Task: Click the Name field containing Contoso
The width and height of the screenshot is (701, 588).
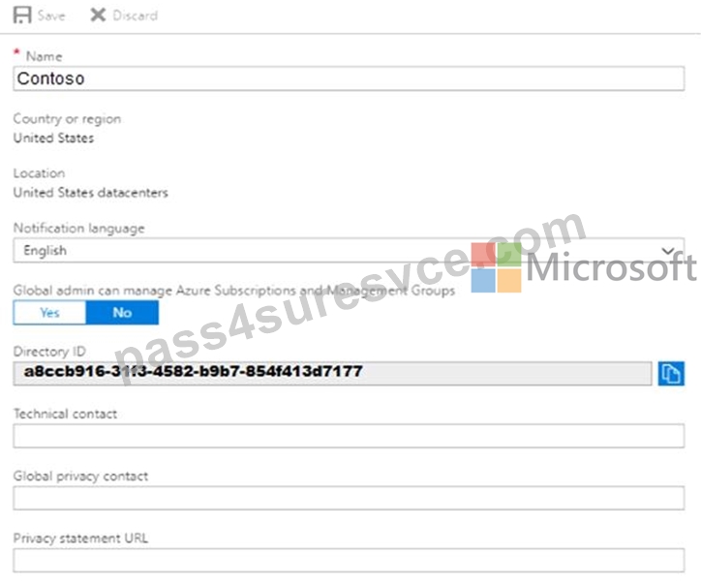Action: pos(349,78)
